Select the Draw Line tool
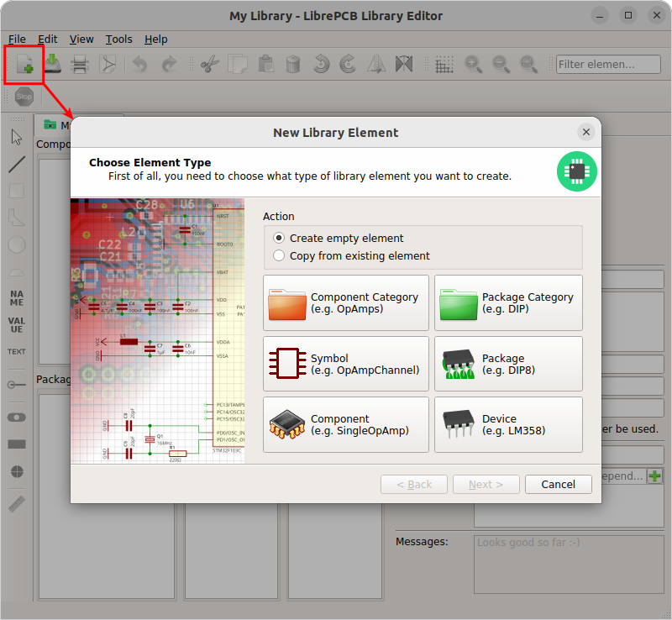 17,164
